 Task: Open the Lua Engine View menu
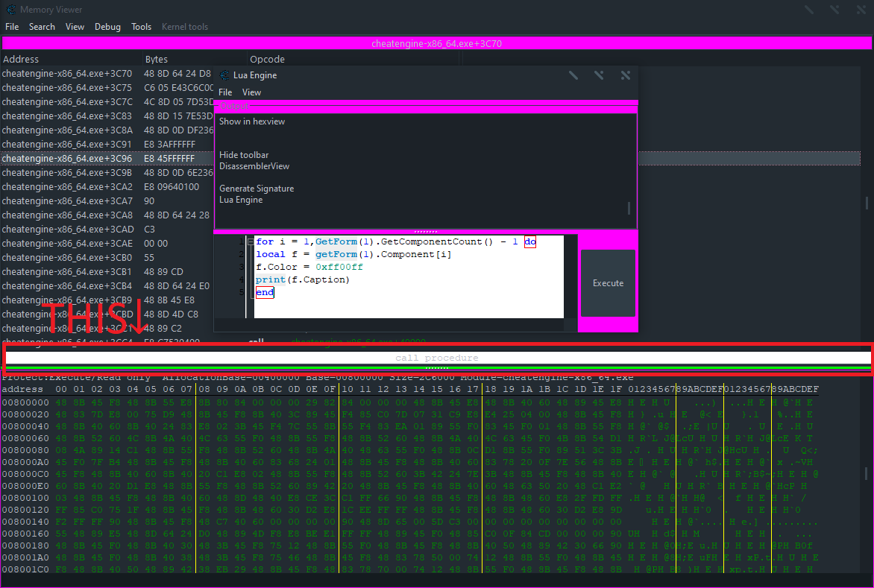coord(251,92)
